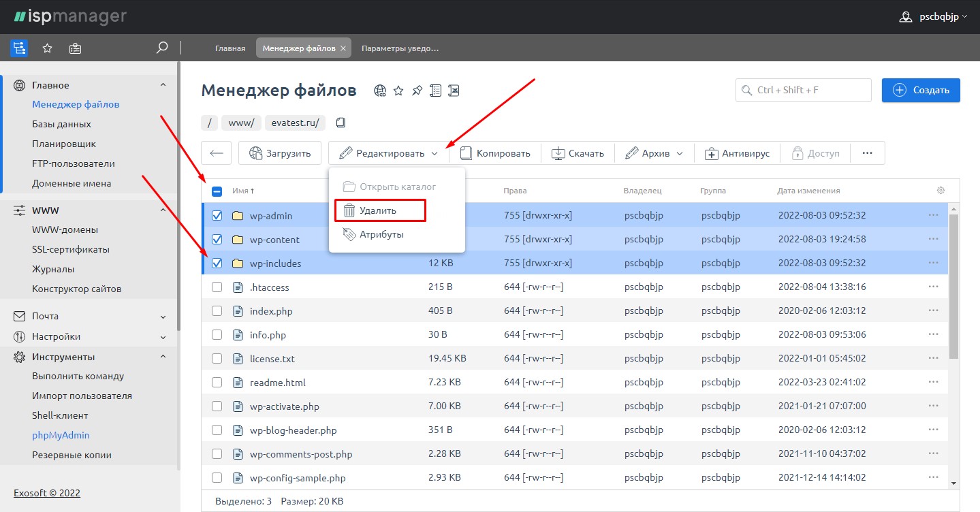Check the index.php checkbox

tap(217, 311)
